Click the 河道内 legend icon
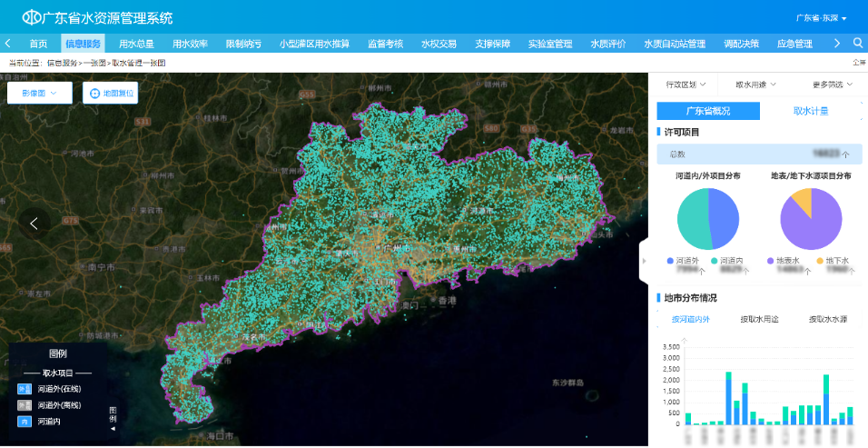 click(x=25, y=422)
